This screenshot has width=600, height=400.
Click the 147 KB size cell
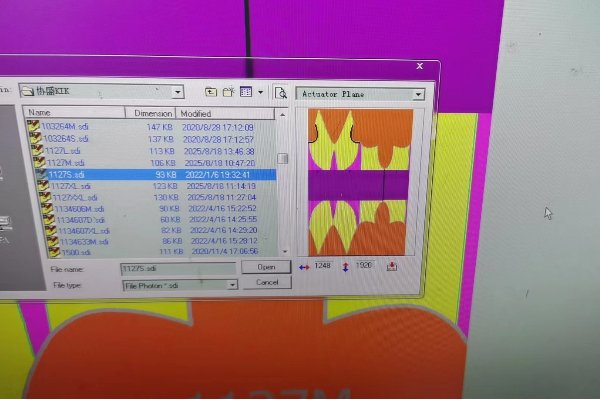tap(160, 127)
